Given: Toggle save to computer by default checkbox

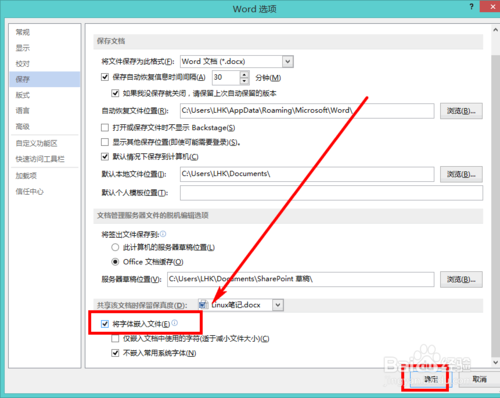Looking at the screenshot, I should pos(105,157).
